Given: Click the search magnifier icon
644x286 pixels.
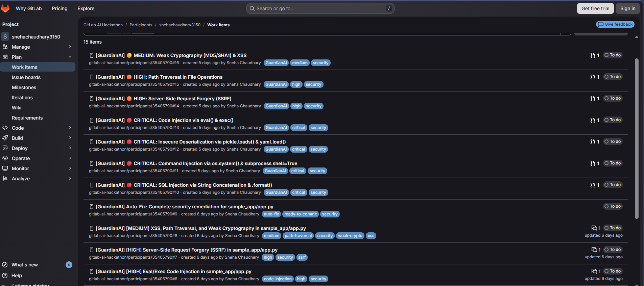Looking at the screenshot, I should (x=252, y=8).
